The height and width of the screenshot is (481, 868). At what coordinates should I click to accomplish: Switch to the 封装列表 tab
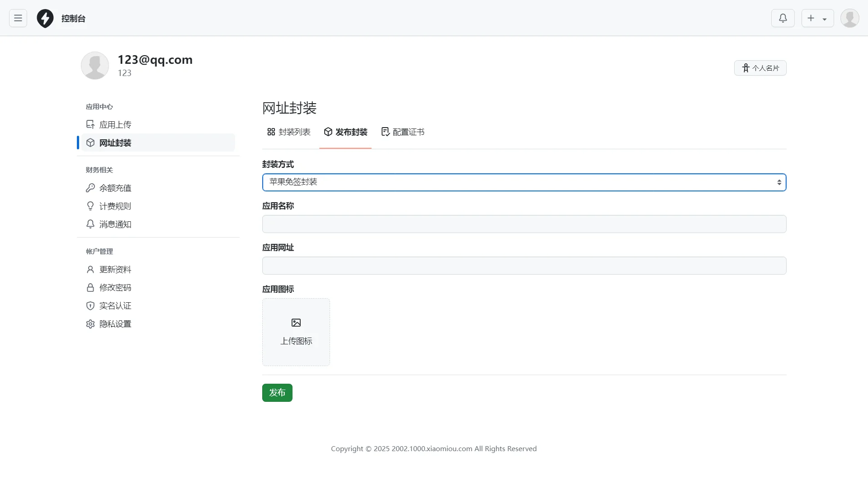pyautogui.click(x=288, y=132)
